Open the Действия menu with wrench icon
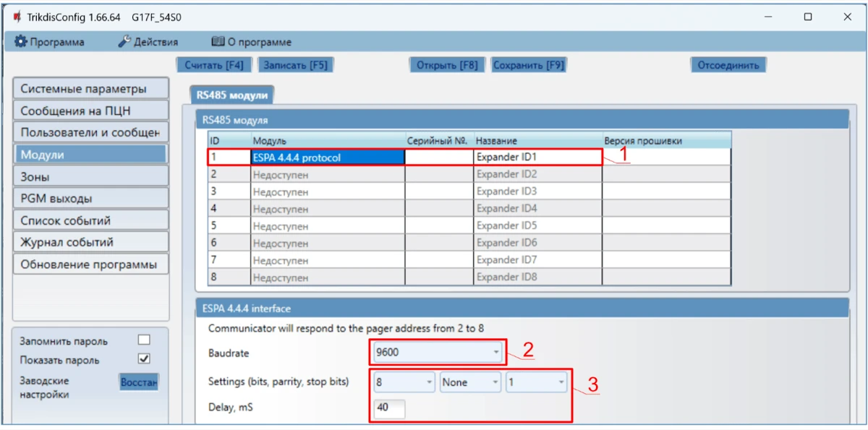 (x=148, y=42)
